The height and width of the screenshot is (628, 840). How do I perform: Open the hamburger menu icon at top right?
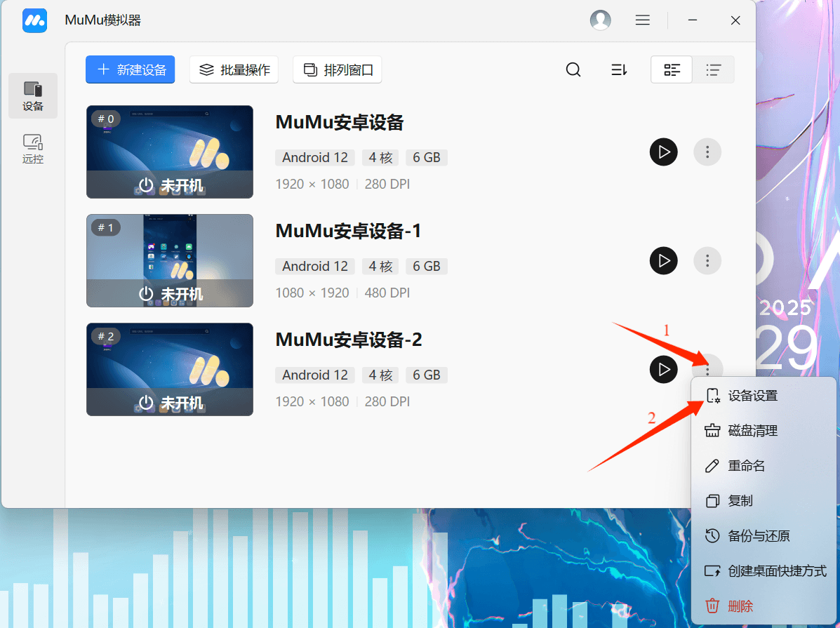click(x=643, y=20)
